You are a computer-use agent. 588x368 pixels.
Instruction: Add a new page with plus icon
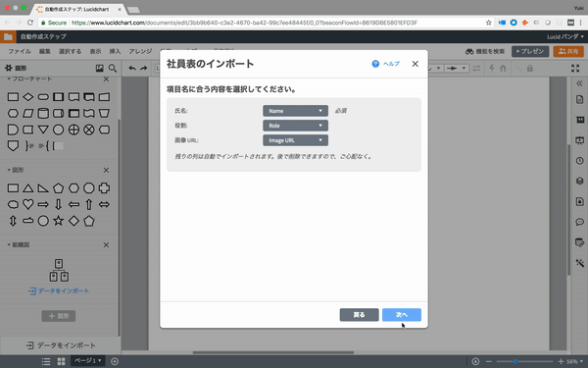click(115, 361)
